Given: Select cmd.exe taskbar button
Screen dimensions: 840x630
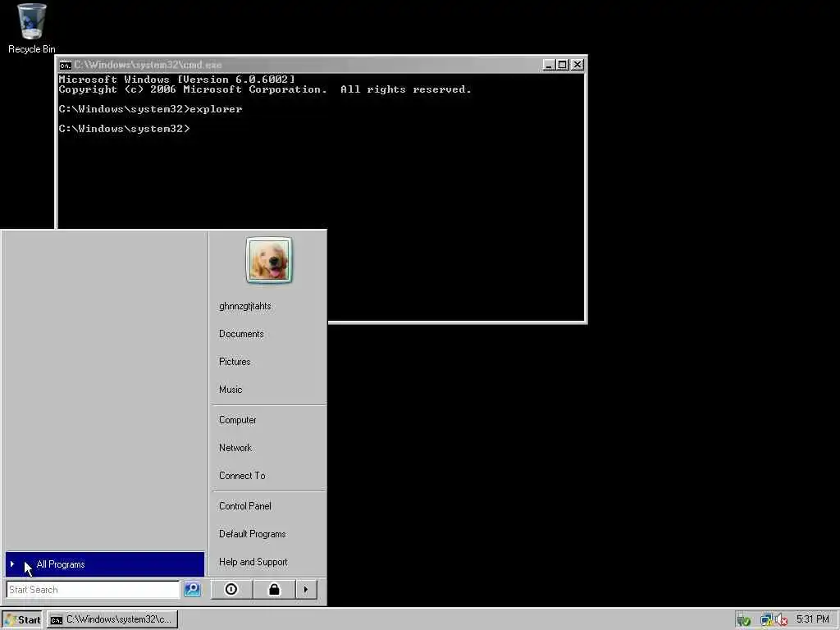Looking at the screenshot, I should tap(112, 620).
